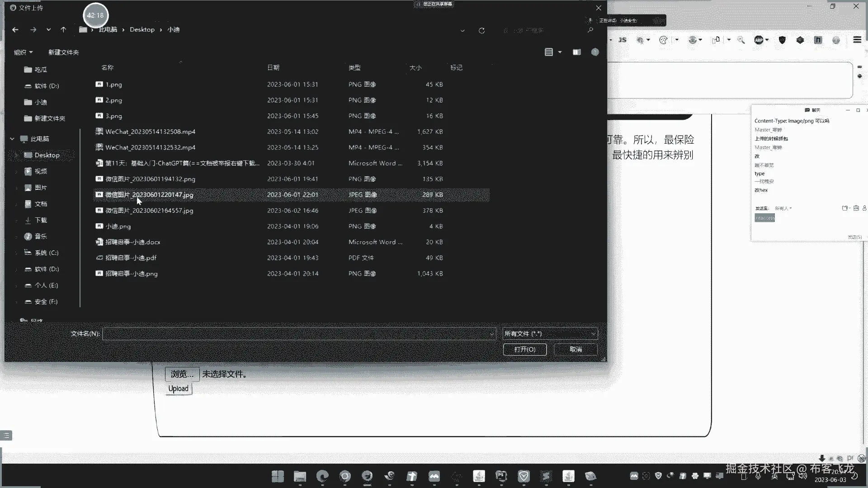Refresh the current folder listing

point(481,30)
